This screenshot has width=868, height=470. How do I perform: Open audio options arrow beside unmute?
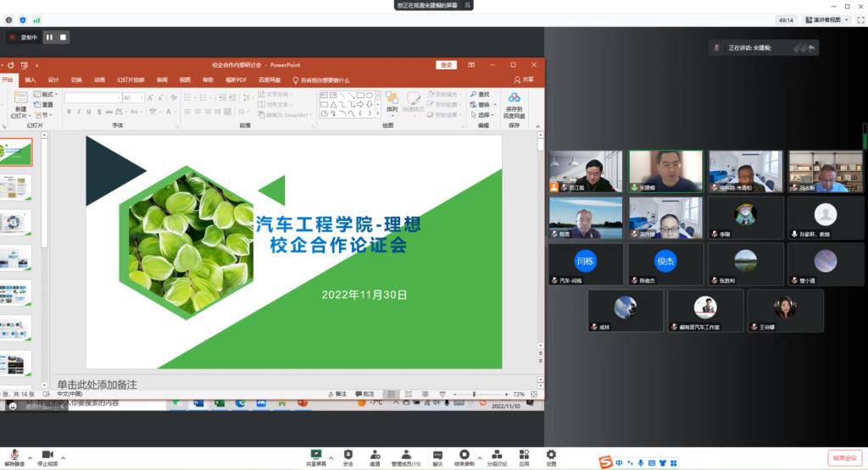(30, 458)
